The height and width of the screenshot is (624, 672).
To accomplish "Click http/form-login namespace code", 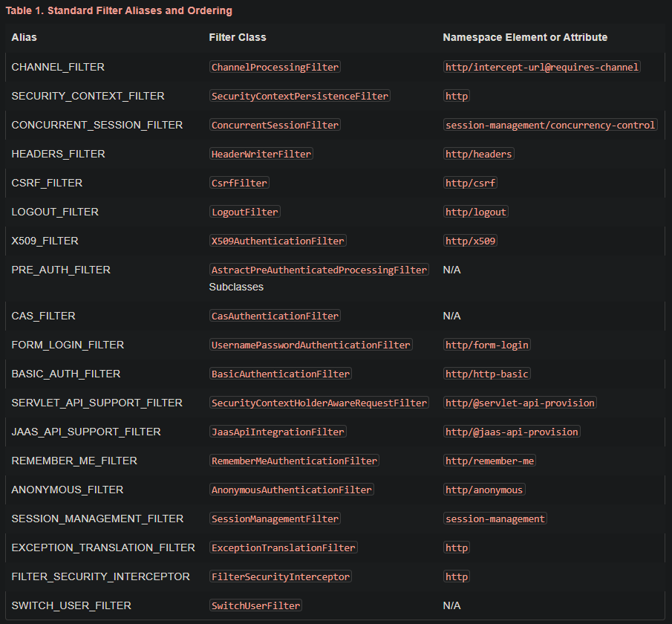I will point(487,345).
